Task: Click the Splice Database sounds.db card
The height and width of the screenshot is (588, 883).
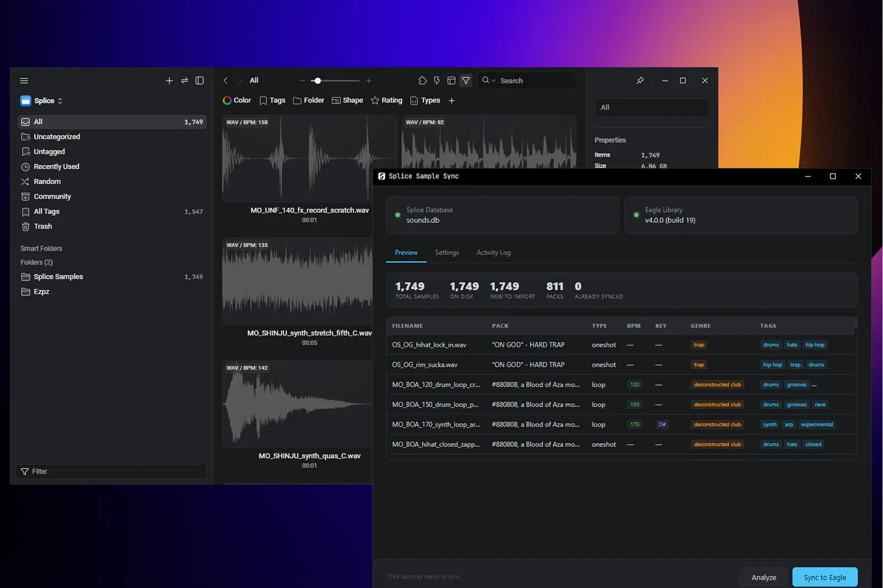Action: (503, 215)
